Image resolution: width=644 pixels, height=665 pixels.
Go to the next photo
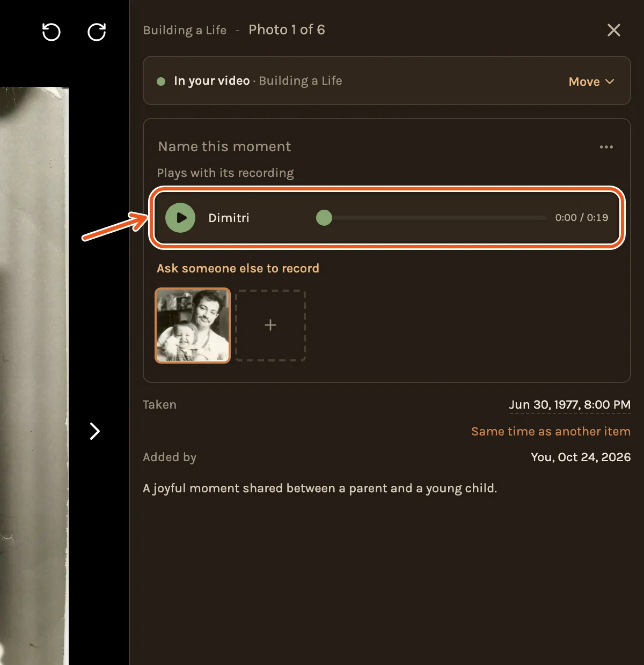click(x=95, y=431)
